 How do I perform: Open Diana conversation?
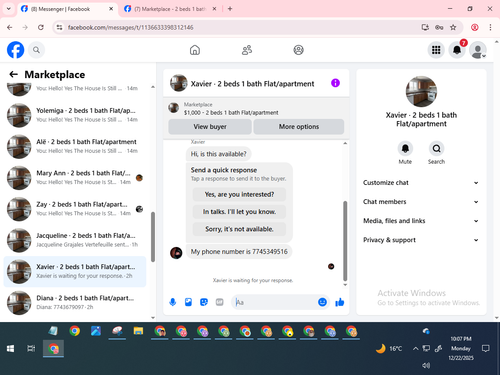pyautogui.click(x=75, y=303)
